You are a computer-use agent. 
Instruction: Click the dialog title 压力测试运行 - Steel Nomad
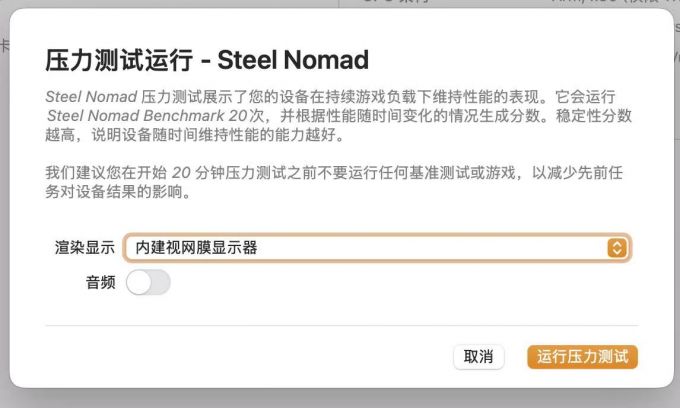click(x=207, y=60)
